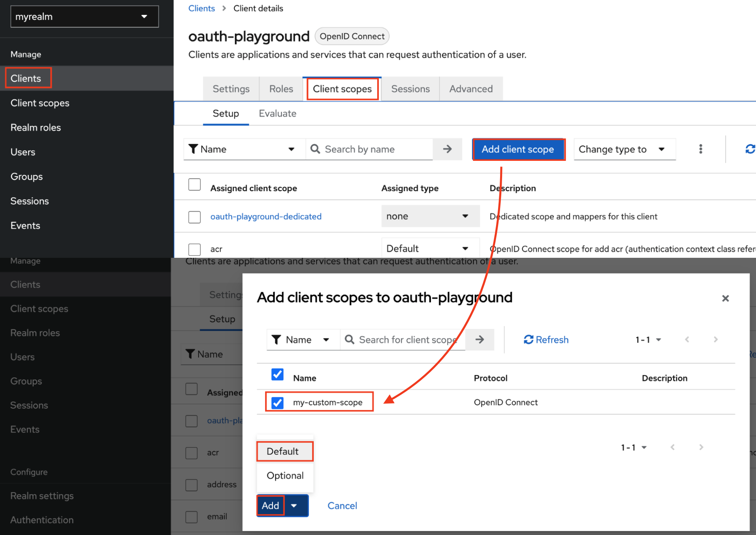Open Groups in the top sidebar
756x535 pixels.
click(x=87, y=177)
